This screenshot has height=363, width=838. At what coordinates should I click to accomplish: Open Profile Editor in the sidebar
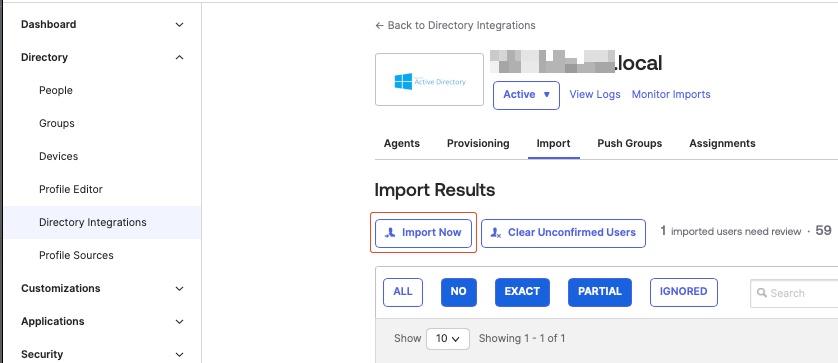point(71,189)
